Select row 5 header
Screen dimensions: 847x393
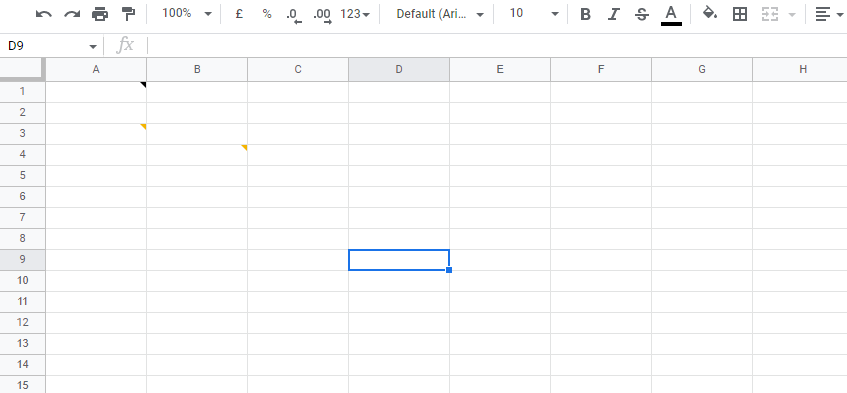tap(23, 176)
